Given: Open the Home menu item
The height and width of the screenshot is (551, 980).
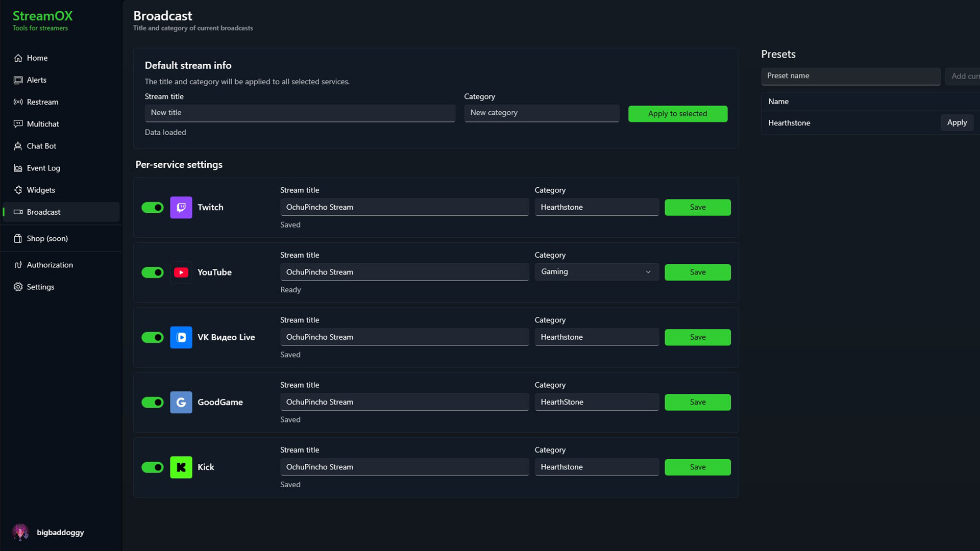Looking at the screenshot, I should point(61,58).
